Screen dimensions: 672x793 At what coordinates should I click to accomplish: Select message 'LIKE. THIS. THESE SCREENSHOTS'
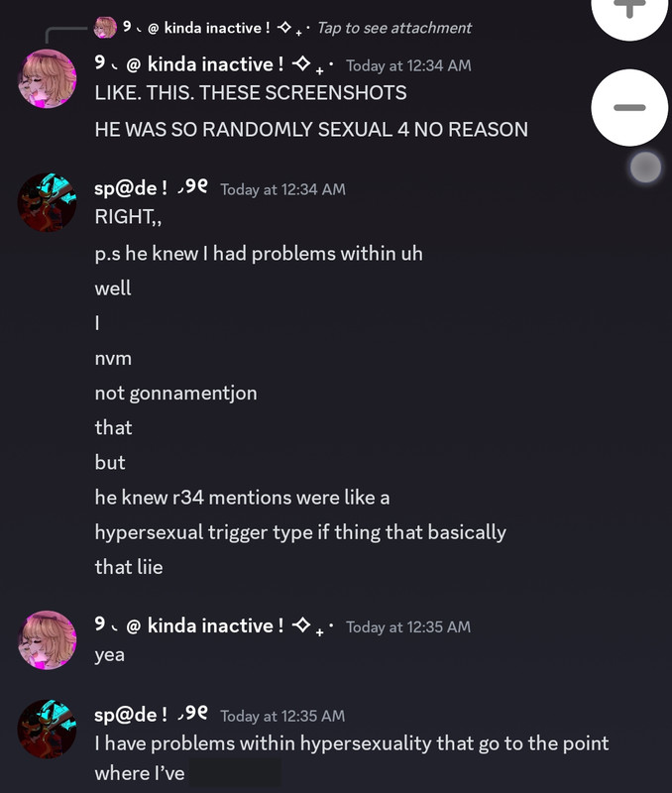[x=251, y=93]
